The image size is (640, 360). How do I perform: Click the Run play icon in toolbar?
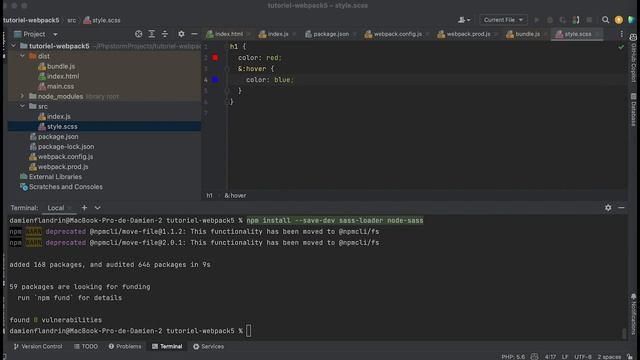pyautogui.click(x=537, y=20)
